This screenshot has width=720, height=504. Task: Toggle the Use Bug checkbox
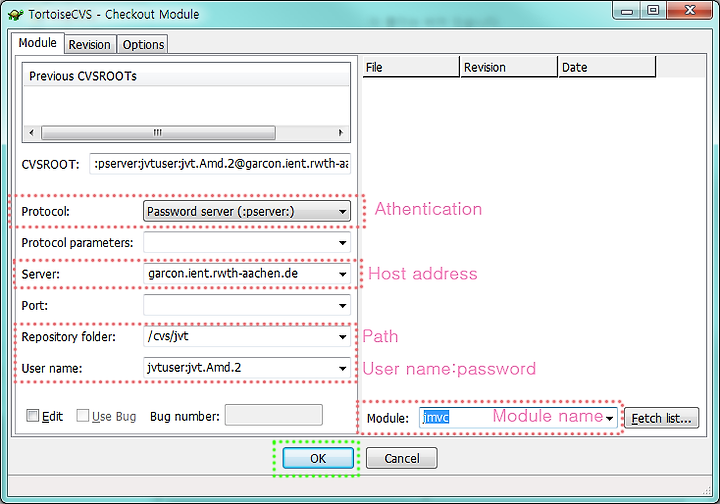tap(83, 416)
